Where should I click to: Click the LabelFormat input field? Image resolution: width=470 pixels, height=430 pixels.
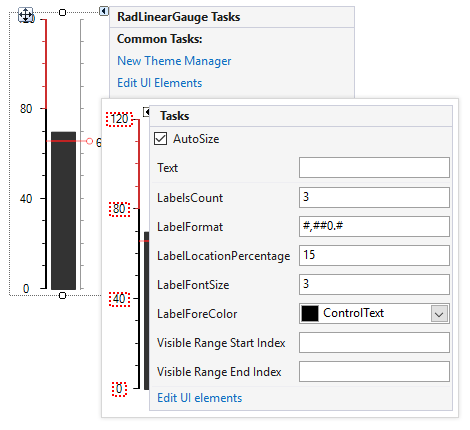pos(374,226)
